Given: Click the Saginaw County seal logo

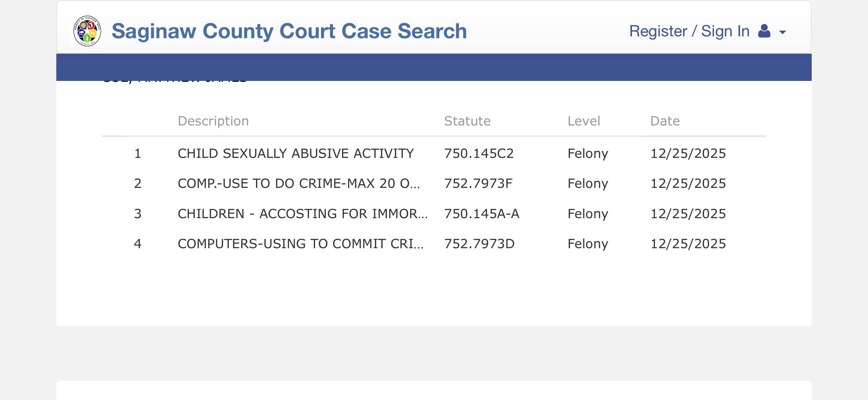Looking at the screenshot, I should tap(87, 31).
